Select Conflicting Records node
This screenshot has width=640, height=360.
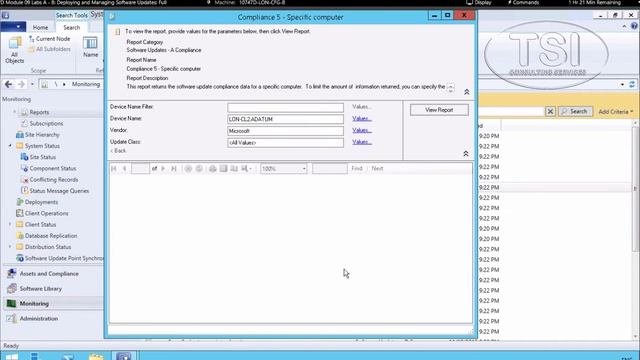(x=53, y=180)
